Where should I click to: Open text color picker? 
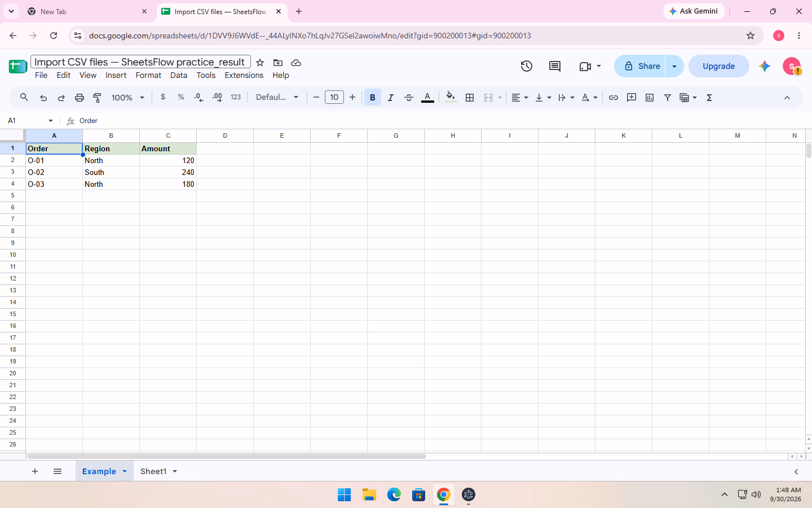428,98
